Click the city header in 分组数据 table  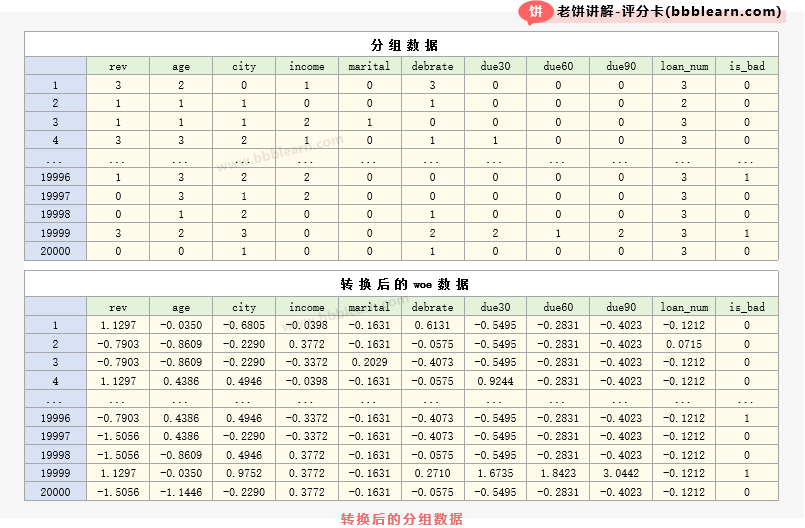tap(244, 66)
